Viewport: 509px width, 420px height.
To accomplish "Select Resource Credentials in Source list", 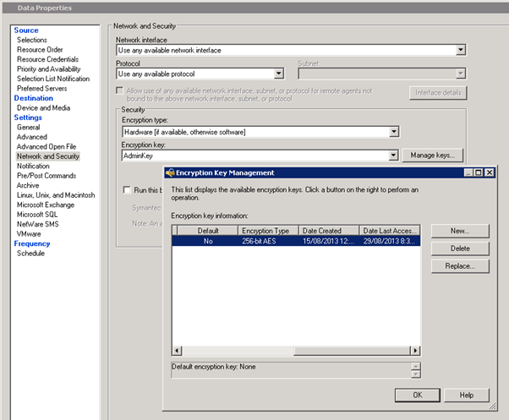I will click(48, 59).
